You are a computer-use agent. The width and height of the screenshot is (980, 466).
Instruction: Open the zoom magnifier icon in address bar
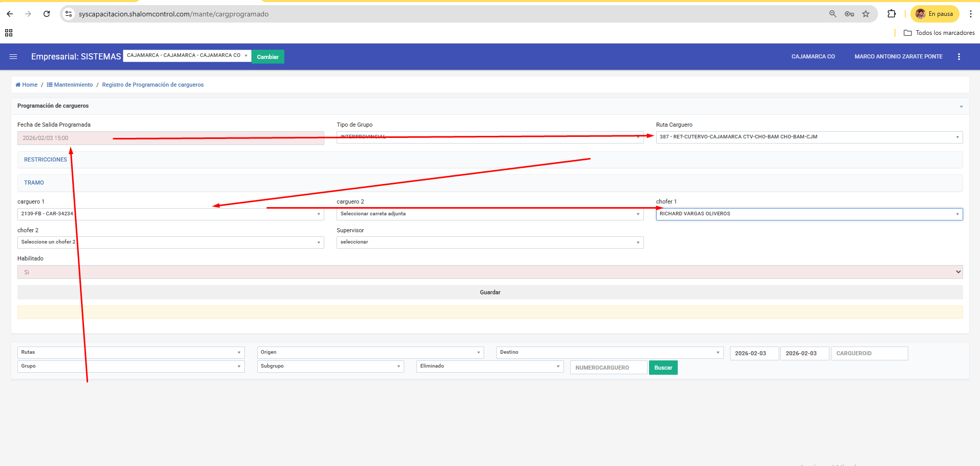point(833,14)
